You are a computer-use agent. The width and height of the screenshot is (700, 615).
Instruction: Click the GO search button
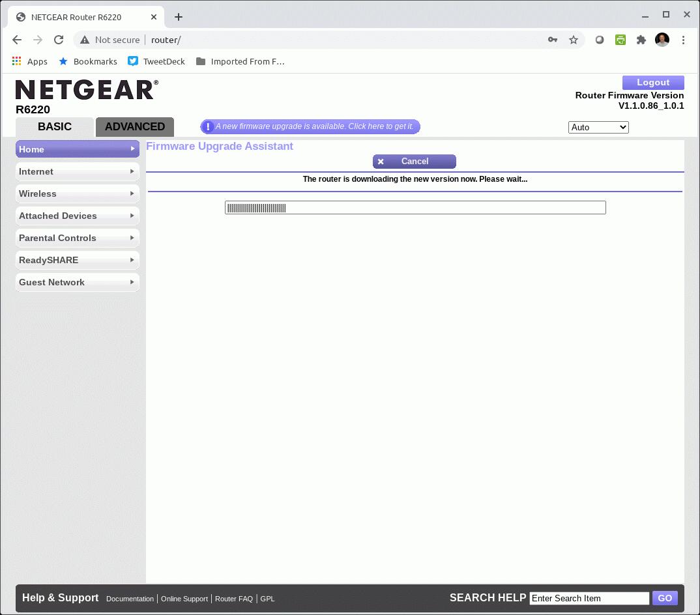click(x=665, y=598)
